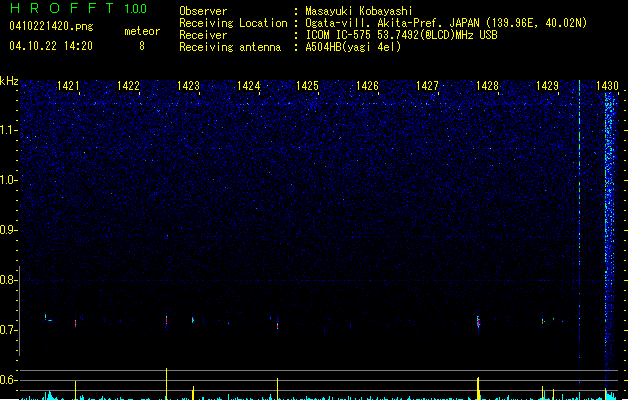Click the 1426 time axis marker

coord(367,86)
